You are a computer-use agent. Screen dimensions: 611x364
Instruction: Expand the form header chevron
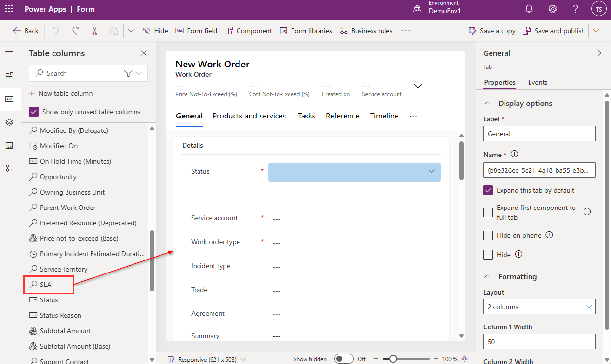pos(418,86)
